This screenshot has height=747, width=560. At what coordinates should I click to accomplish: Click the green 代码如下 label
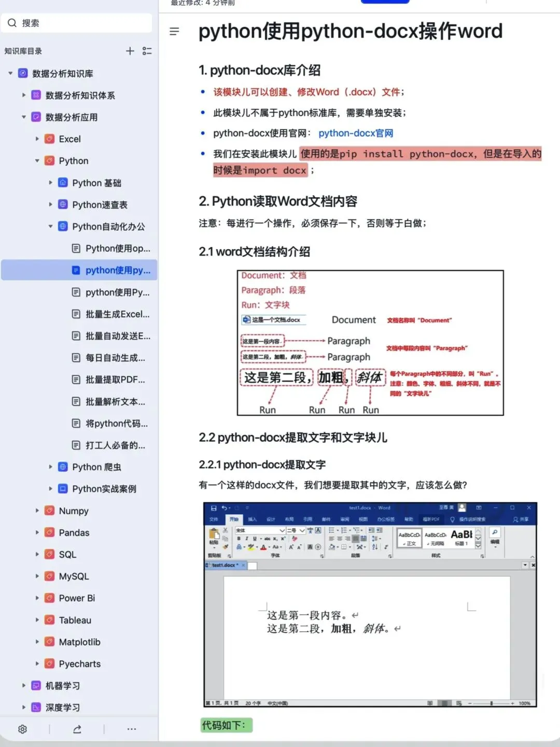point(226,725)
